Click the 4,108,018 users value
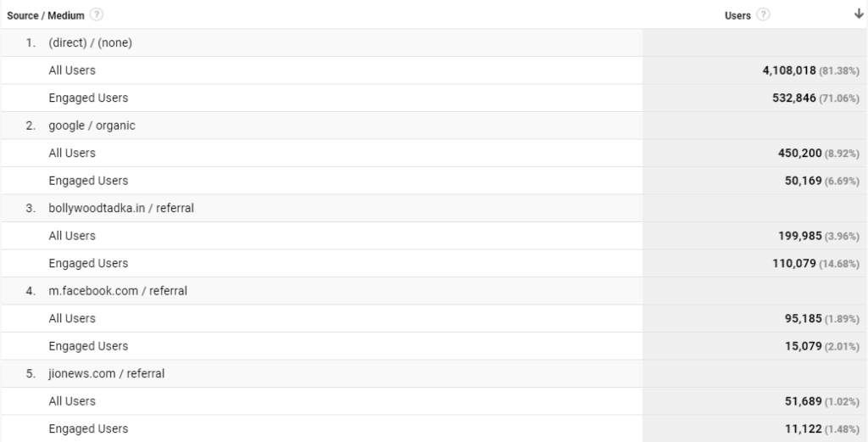The width and height of the screenshot is (868, 442). tap(789, 70)
